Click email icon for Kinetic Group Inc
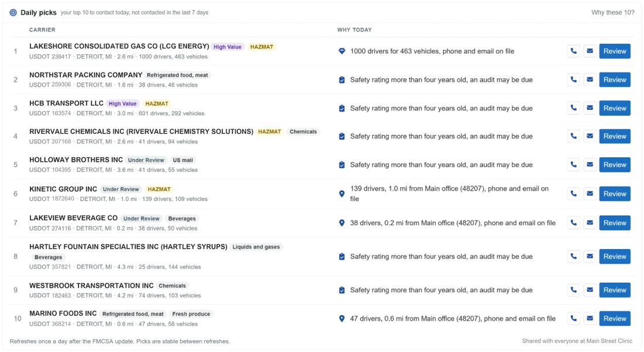 point(590,194)
